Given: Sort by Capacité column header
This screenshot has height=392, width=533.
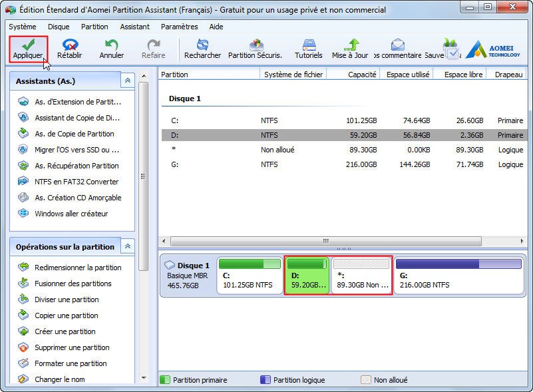Looking at the screenshot, I should tap(353, 75).
